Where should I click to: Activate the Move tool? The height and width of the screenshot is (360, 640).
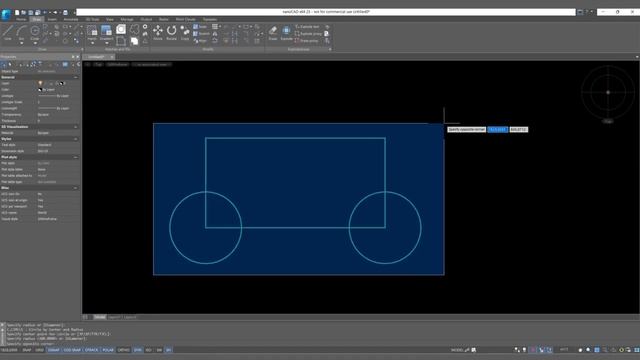coord(158,33)
